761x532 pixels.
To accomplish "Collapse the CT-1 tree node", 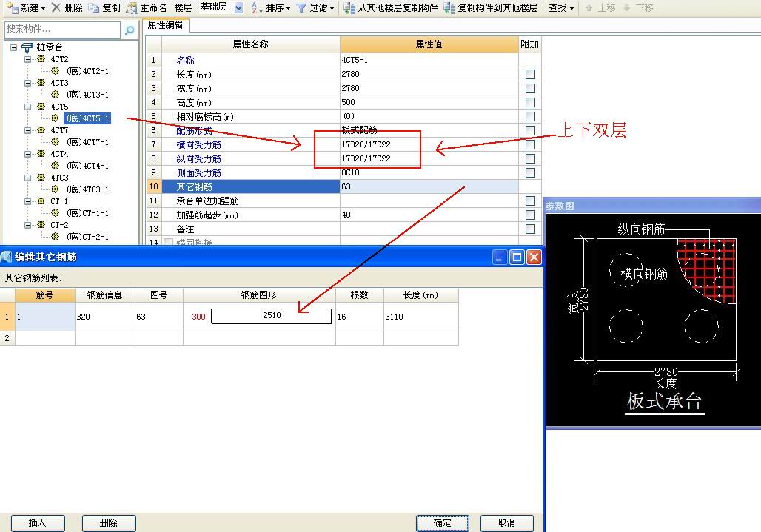I will pos(27,201).
